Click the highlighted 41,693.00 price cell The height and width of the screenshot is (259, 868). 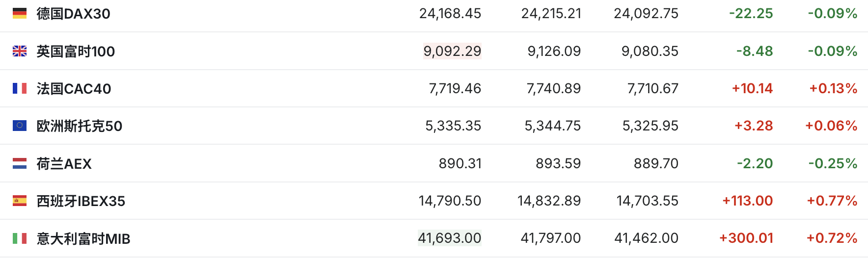point(449,238)
